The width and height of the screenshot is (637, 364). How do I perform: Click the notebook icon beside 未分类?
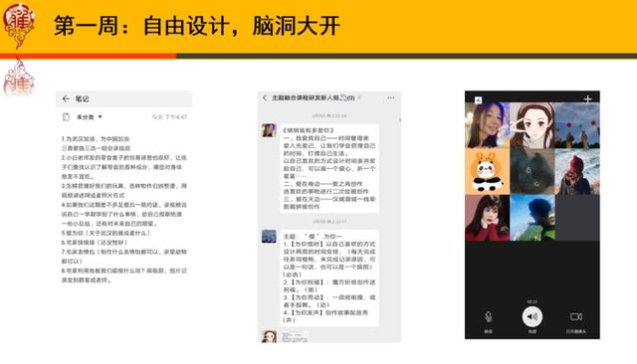point(66,117)
